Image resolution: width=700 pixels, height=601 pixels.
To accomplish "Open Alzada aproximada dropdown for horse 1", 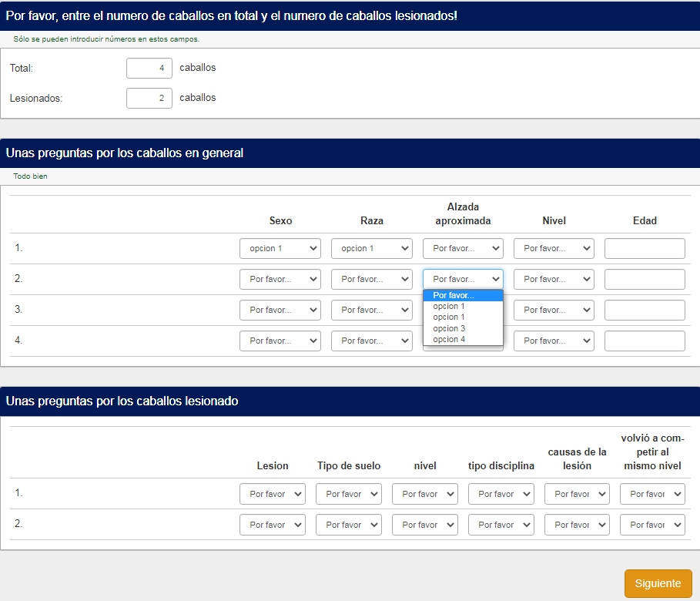I will [463, 248].
